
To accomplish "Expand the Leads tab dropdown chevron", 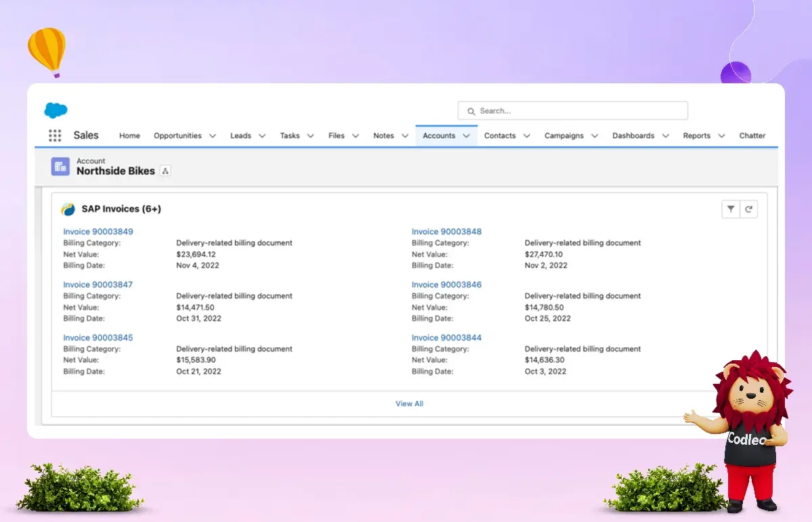I will point(262,136).
